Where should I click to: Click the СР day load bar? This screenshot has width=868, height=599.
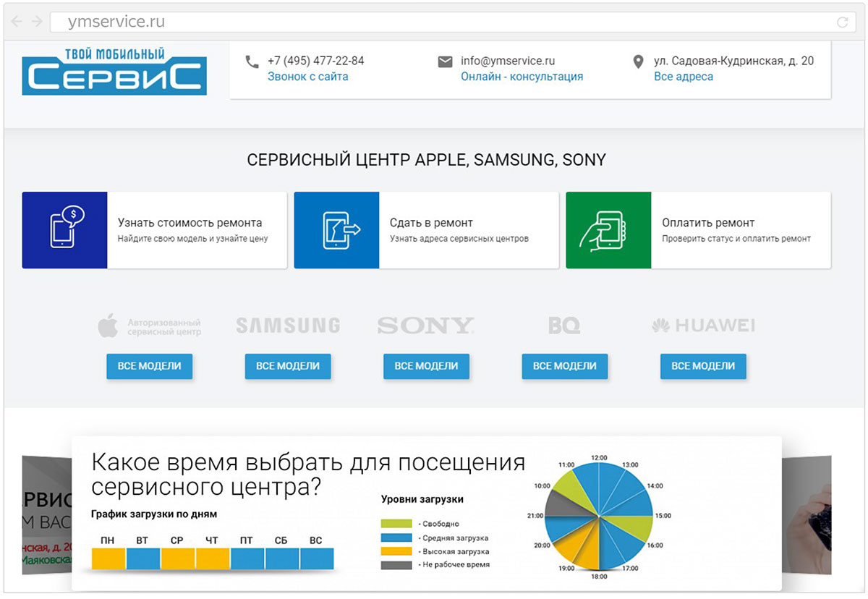point(178,558)
